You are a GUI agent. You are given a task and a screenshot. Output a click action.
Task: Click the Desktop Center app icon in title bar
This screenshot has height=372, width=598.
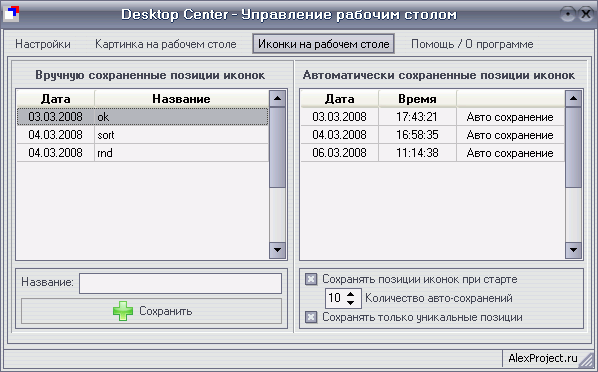click(11, 14)
